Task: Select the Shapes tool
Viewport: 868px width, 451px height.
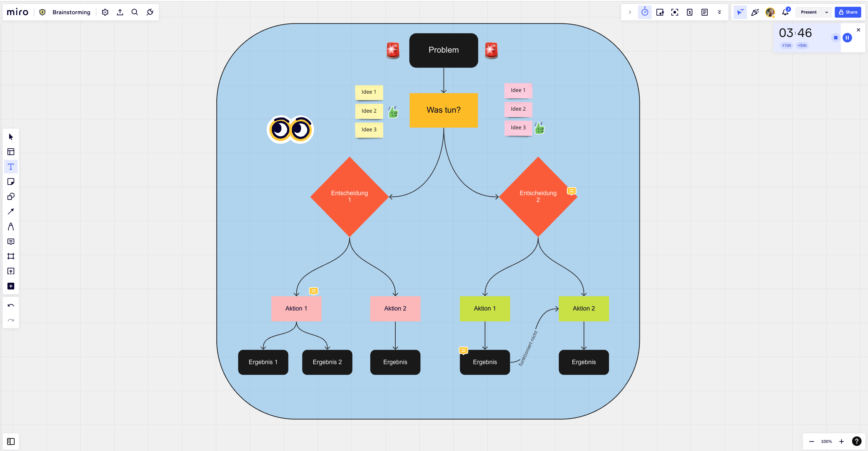Action: point(11,196)
